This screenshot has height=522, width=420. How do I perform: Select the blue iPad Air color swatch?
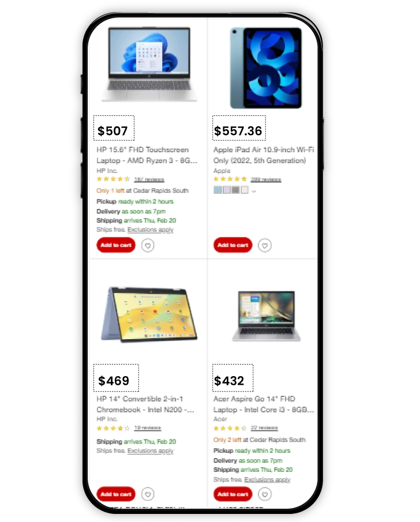(217, 190)
